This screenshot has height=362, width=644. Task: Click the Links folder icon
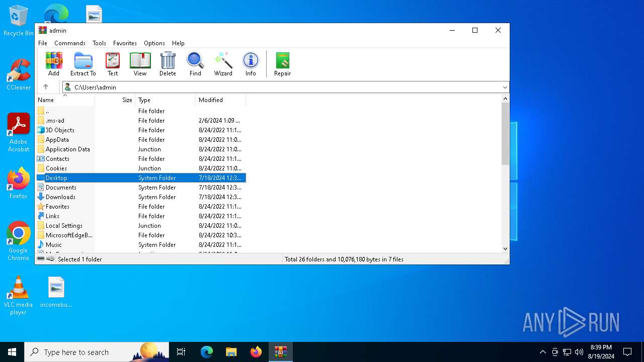(41, 216)
